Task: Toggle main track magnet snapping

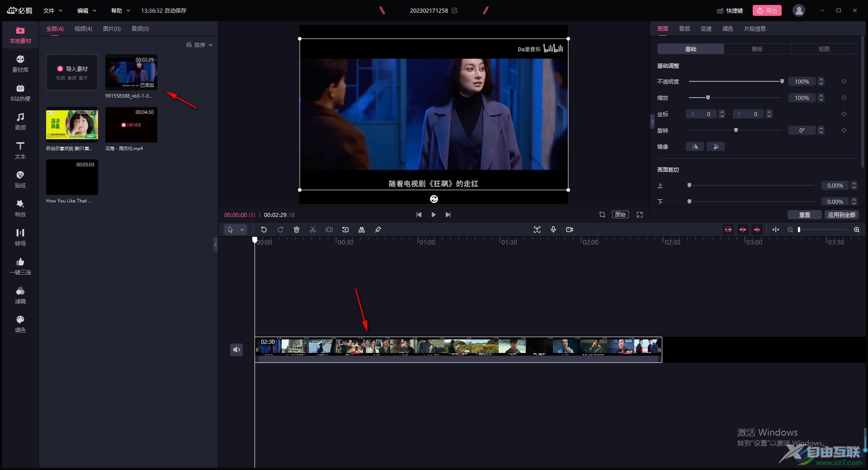Action: [x=728, y=230]
